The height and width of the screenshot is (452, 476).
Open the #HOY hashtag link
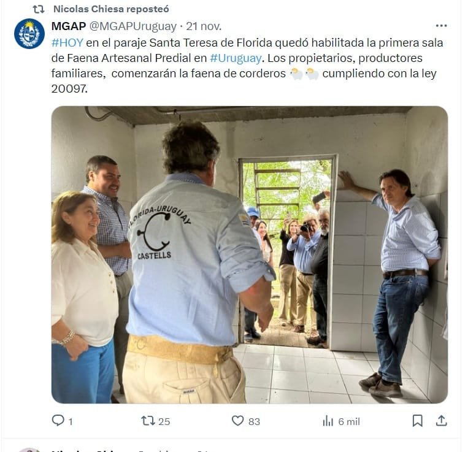[67, 42]
